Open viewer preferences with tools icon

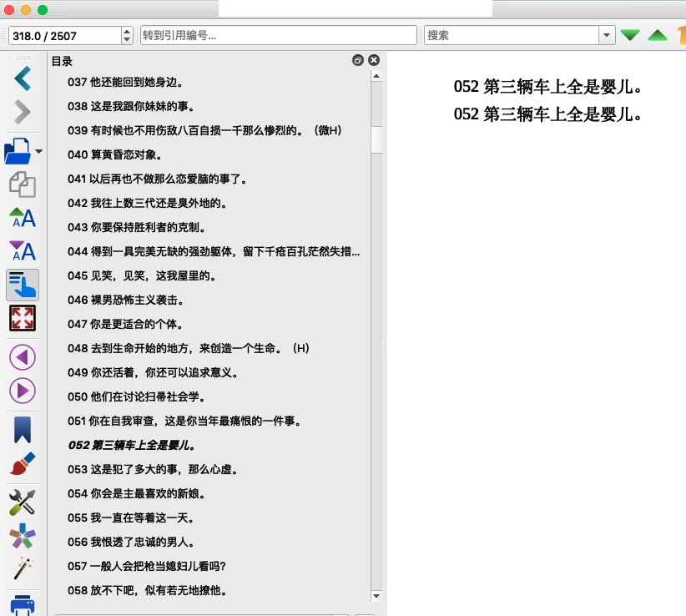click(x=23, y=502)
